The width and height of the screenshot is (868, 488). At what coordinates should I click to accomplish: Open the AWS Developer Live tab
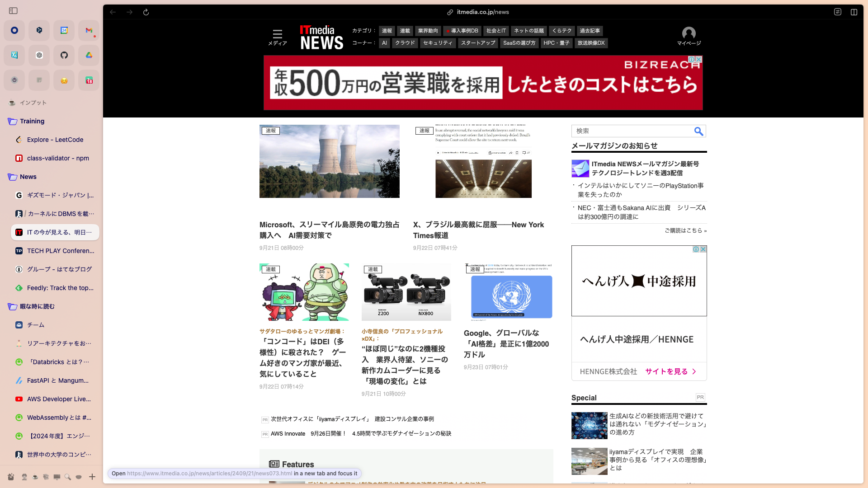click(55, 399)
